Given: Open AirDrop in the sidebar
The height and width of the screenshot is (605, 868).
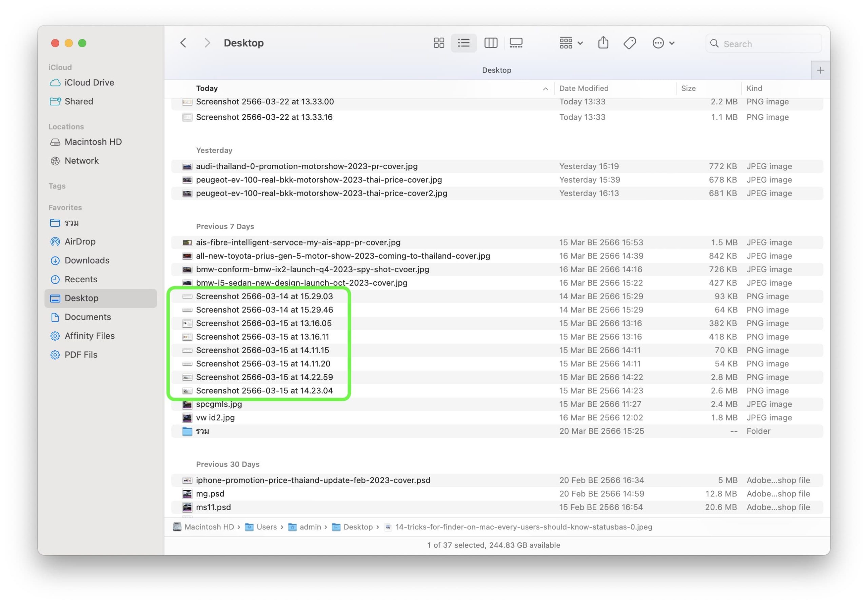Looking at the screenshot, I should 80,241.
